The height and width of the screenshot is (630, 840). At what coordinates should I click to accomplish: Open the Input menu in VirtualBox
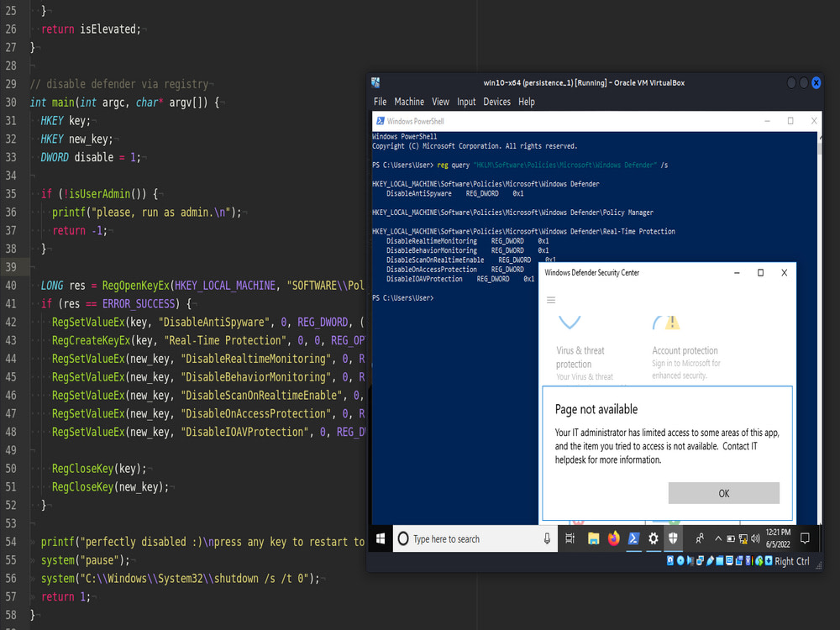tap(466, 102)
